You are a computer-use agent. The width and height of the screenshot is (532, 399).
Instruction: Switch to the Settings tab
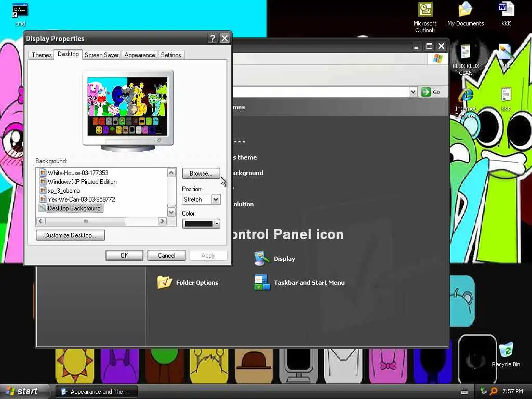[171, 55]
